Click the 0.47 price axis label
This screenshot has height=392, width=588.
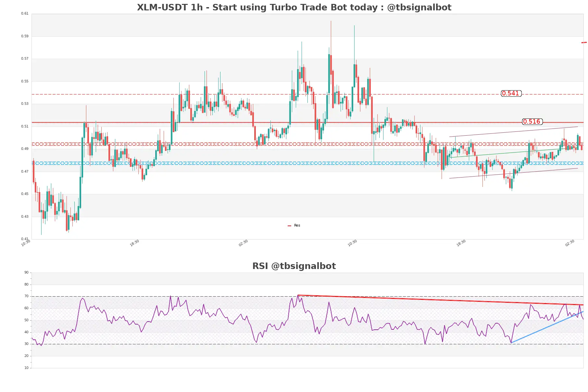[x=25, y=172]
